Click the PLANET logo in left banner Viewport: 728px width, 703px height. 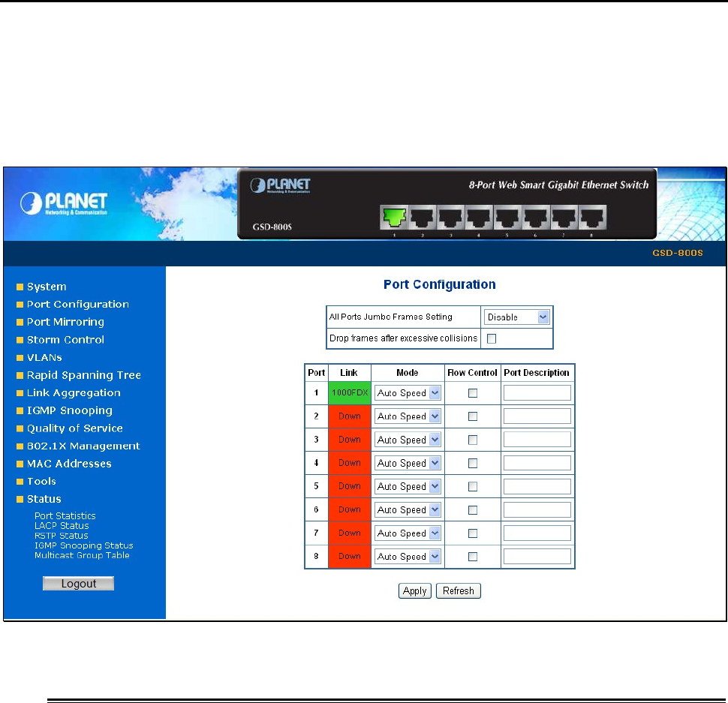pyautogui.click(x=64, y=203)
